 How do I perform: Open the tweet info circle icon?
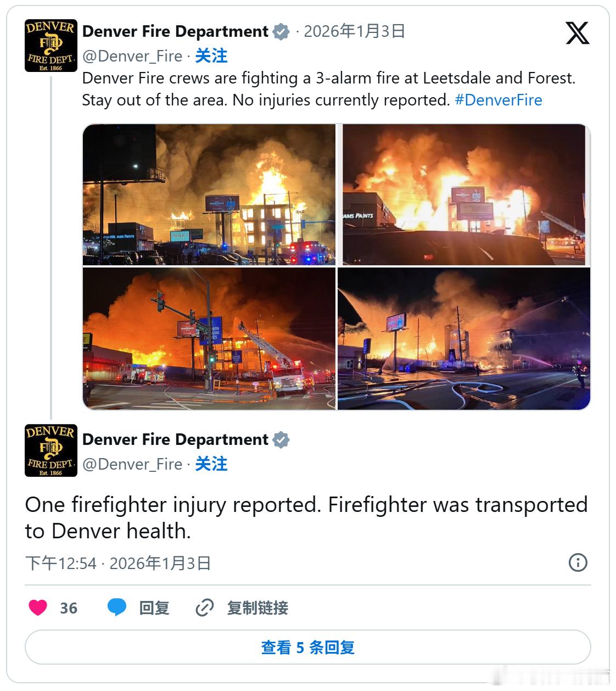coord(578,562)
